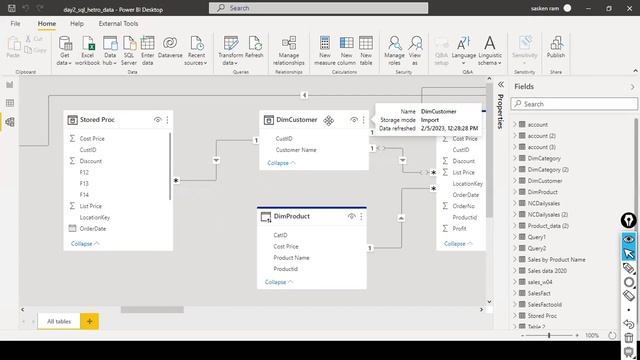This screenshot has height=360, width=640.
Task: Select Sales by Product Name in Fields
Action: coord(556,260)
